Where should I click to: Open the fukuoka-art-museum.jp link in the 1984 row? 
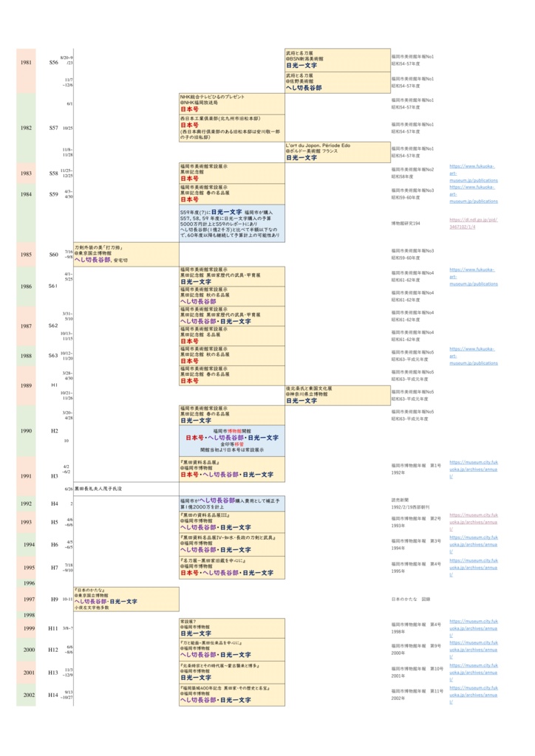tap(473, 194)
